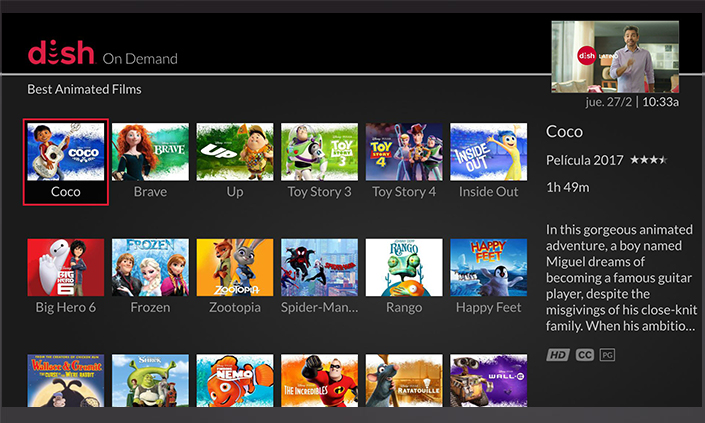Image resolution: width=705 pixels, height=423 pixels.
Task: Choose the Up movie poster
Action: (235, 152)
